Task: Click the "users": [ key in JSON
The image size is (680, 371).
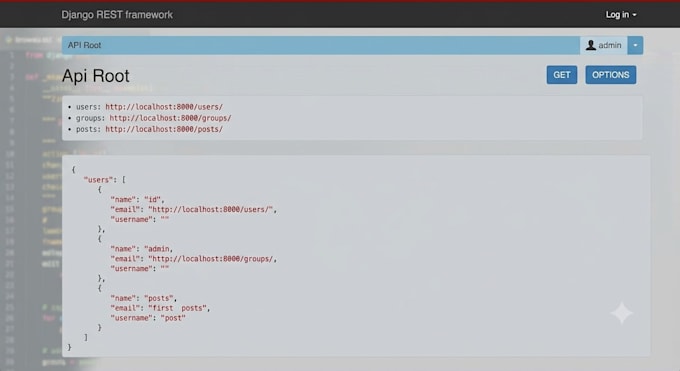Action: pos(105,180)
